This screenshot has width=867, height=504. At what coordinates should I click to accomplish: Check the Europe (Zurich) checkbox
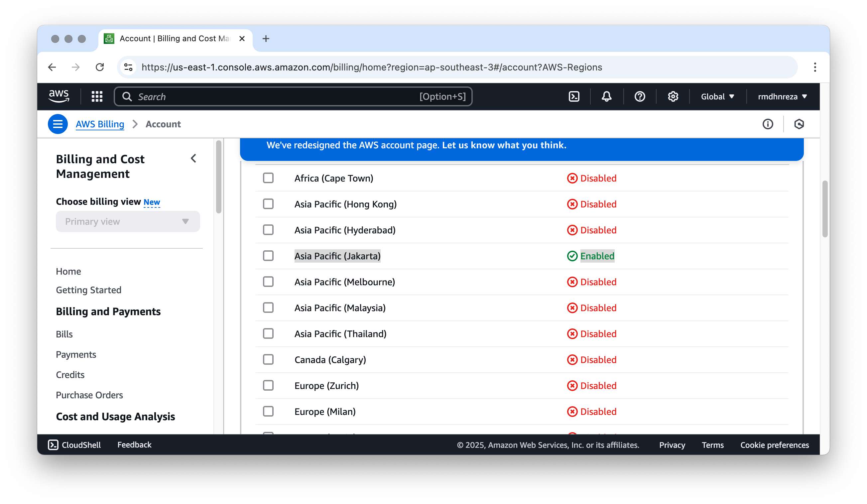[x=268, y=386]
